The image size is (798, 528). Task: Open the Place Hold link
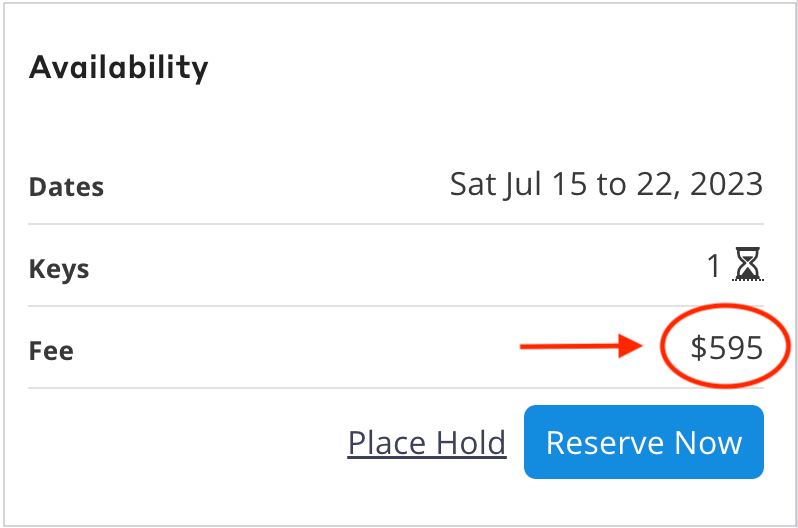pos(427,442)
